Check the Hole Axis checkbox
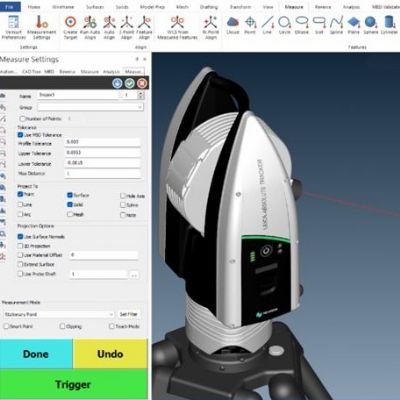Image resolution: width=400 pixels, height=400 pixels. click(x=123, y=196)
